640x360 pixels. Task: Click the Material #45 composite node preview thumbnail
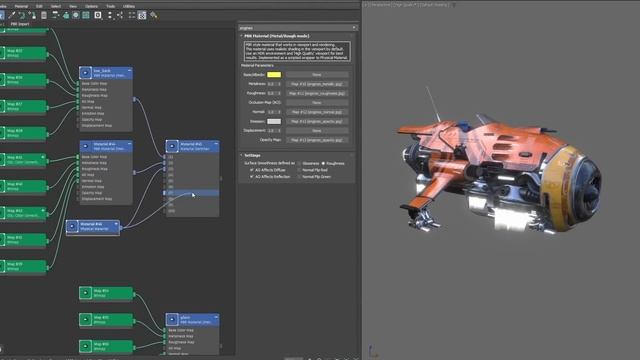click(x=172, y=146)
